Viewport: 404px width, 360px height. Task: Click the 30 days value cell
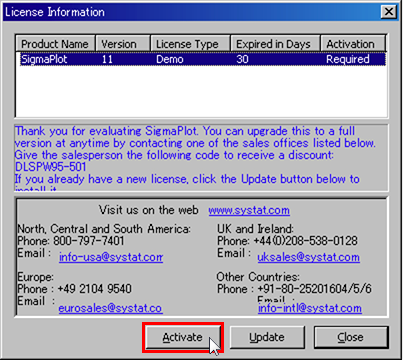click(x=242, y=59)
